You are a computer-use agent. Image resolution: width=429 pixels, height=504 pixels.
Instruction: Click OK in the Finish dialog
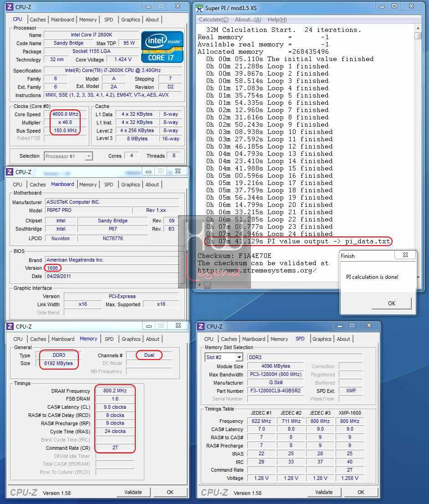[391, 303]
